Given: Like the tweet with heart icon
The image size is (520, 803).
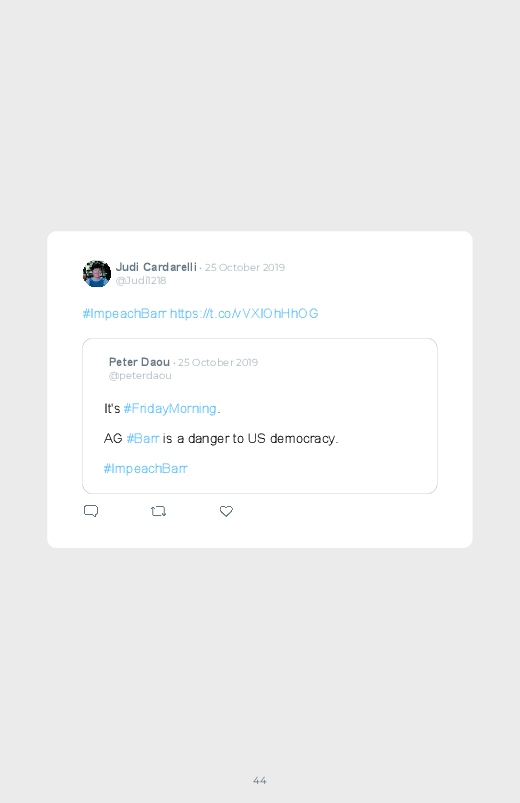Looking at the screenshot, I should 226,511.
